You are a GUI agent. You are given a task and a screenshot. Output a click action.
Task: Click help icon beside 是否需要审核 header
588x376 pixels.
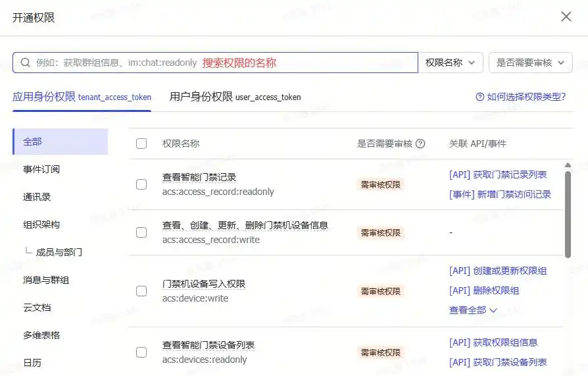pyautogui.click(x=420, y=144)
